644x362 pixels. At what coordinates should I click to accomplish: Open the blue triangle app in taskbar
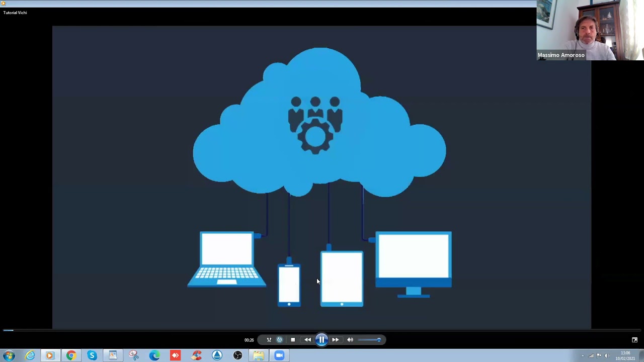coord(217,355)
